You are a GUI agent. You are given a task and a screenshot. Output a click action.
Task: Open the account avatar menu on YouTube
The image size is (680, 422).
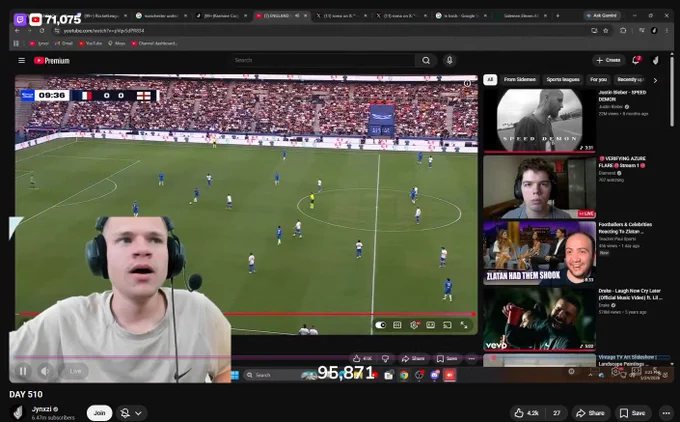tap(656, 60)
